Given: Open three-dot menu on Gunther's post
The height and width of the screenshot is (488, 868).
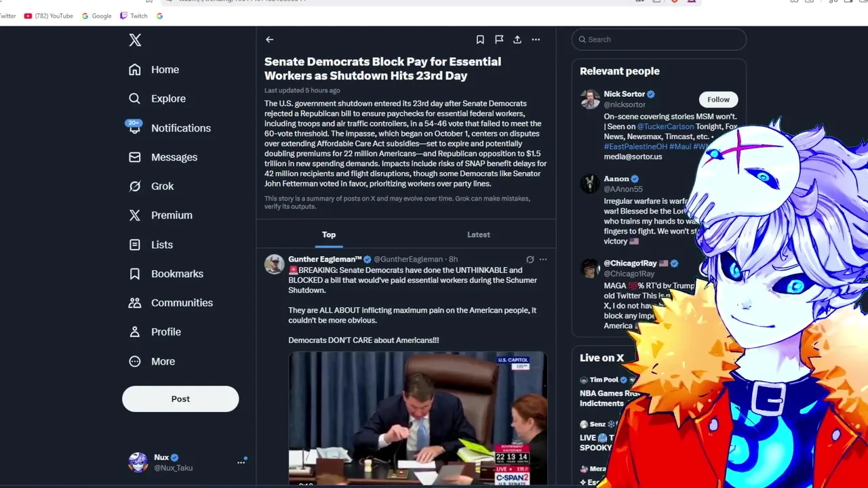Looking at the screenshot, I should 543,259.
